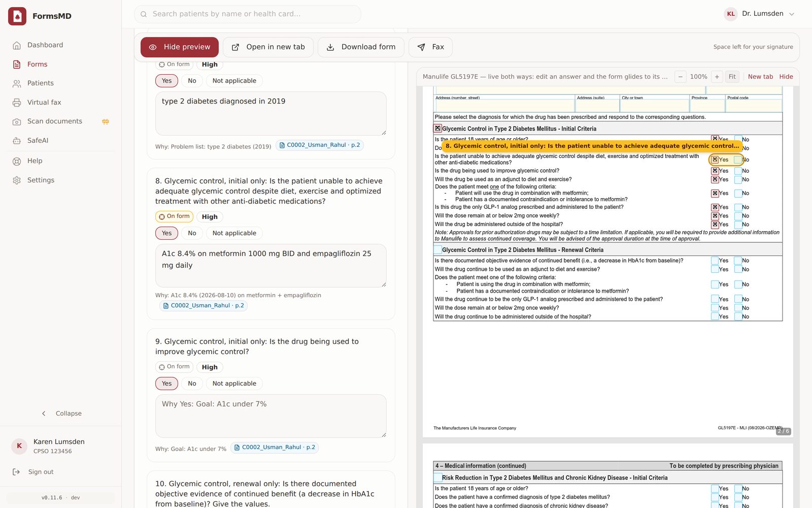The height and width of the screenshot is (508, 812).
Task: Collapse the sidebar
Action: [x=61, y=414]
